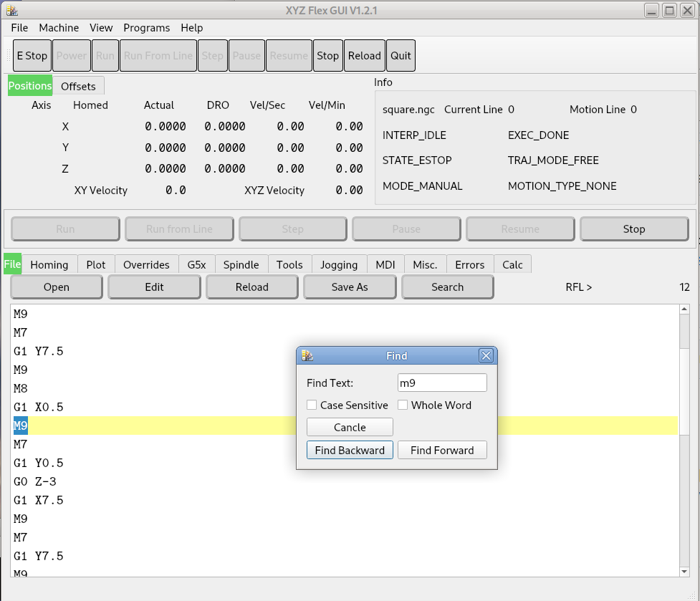
Task: Close the XYZ Flex GUI window
Action: pyautogui.click(x=687, y=10)
